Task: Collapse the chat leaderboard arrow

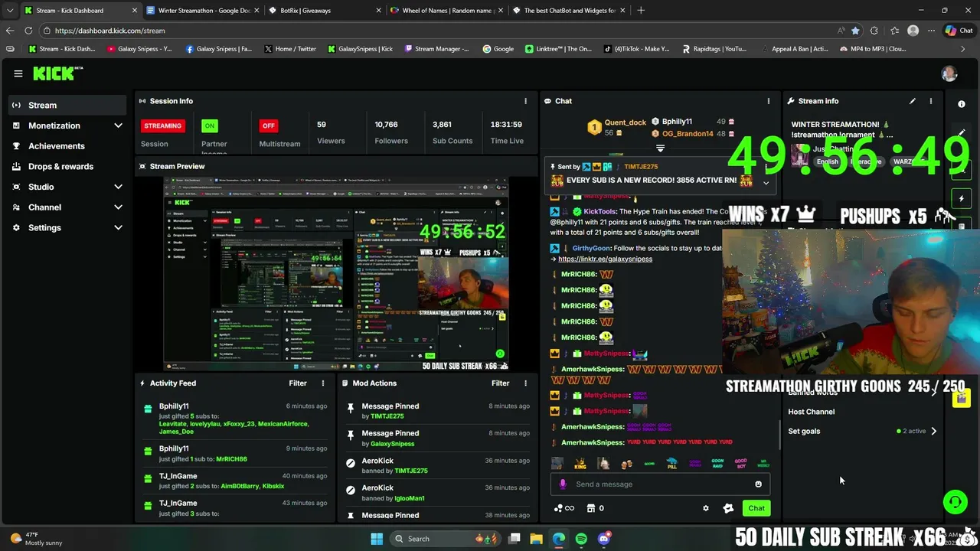Action: tap(660, 148)
